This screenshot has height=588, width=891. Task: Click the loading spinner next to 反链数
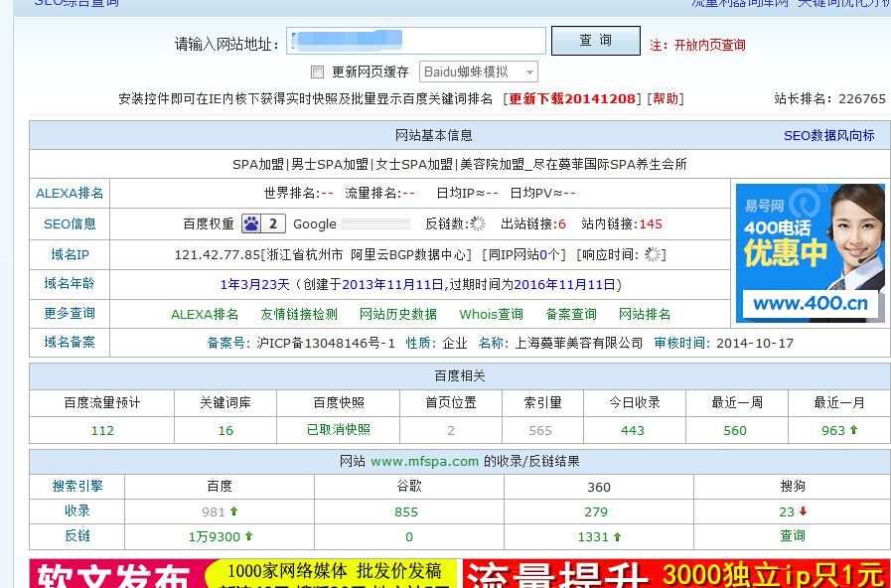click(479, 223)
